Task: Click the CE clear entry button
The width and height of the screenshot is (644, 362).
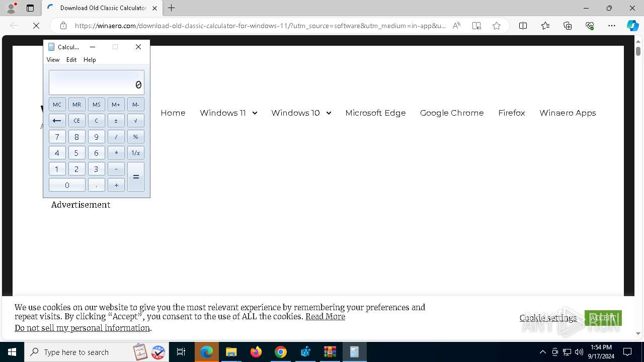Action: pos(76,121)
